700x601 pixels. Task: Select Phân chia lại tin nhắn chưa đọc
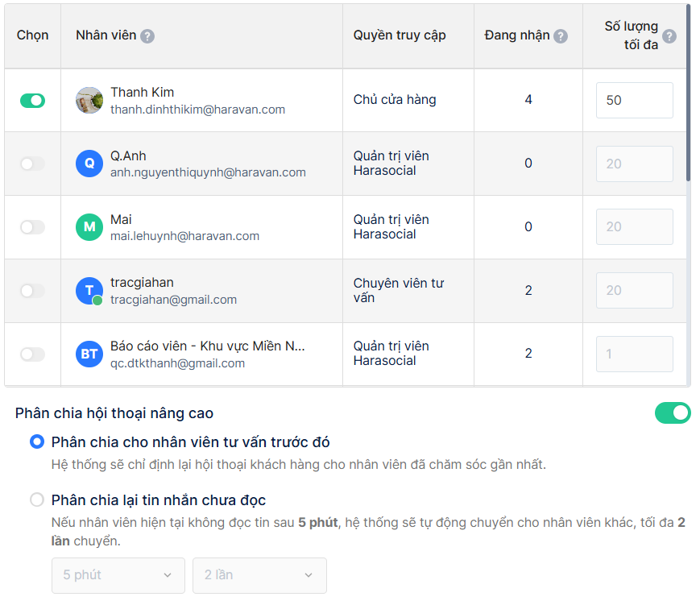coord(37,500)
